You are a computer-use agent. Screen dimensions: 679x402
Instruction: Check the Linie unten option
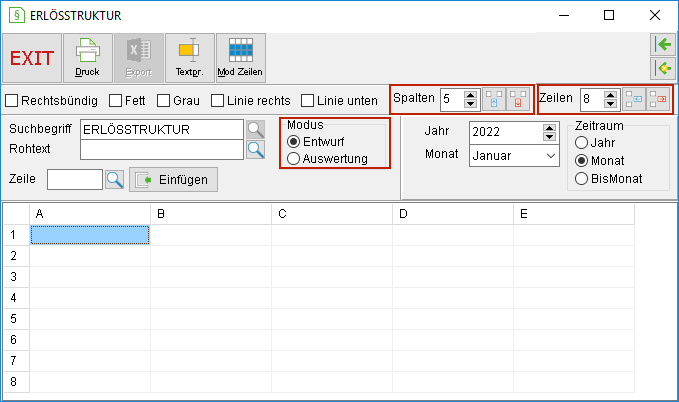tap(307, 100)
